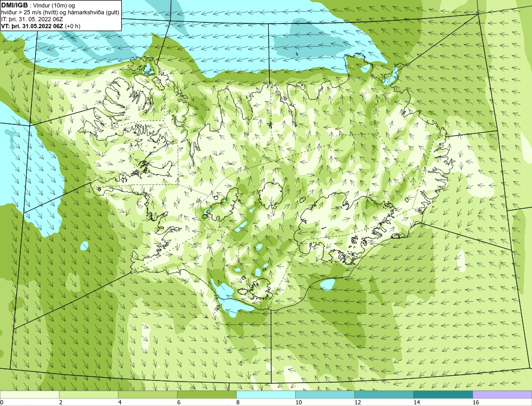Click the teal 12–14 m/s legend swatch

click(384, 394)
